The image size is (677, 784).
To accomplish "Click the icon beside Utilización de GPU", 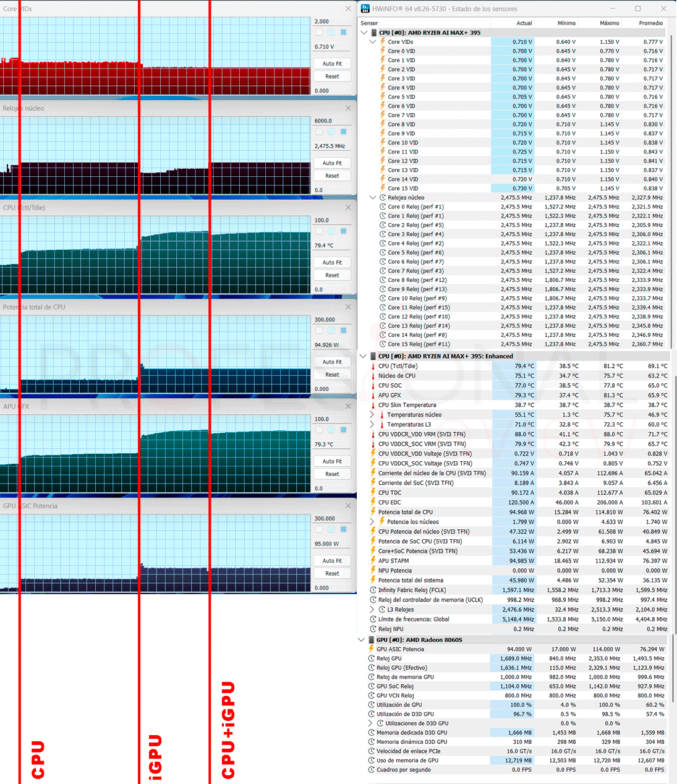I will tap(371, 705).
